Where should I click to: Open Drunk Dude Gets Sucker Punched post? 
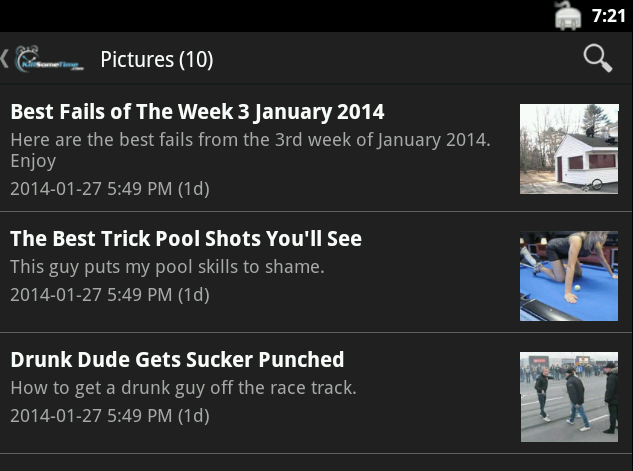(x=177, y=360)
